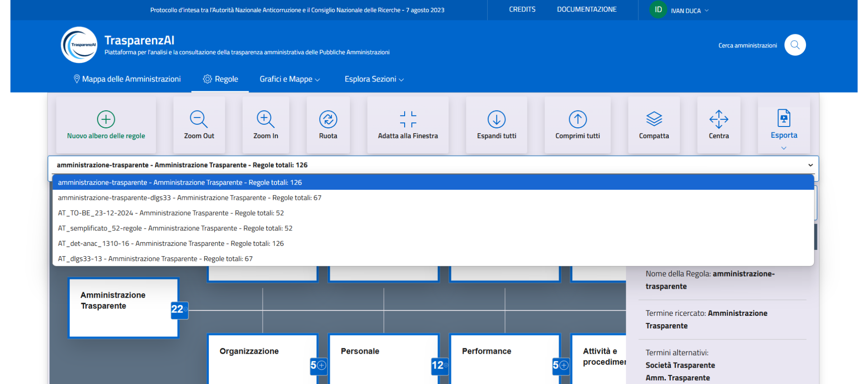Click the Protocollo d'intesa header text

tap(297, 10)
